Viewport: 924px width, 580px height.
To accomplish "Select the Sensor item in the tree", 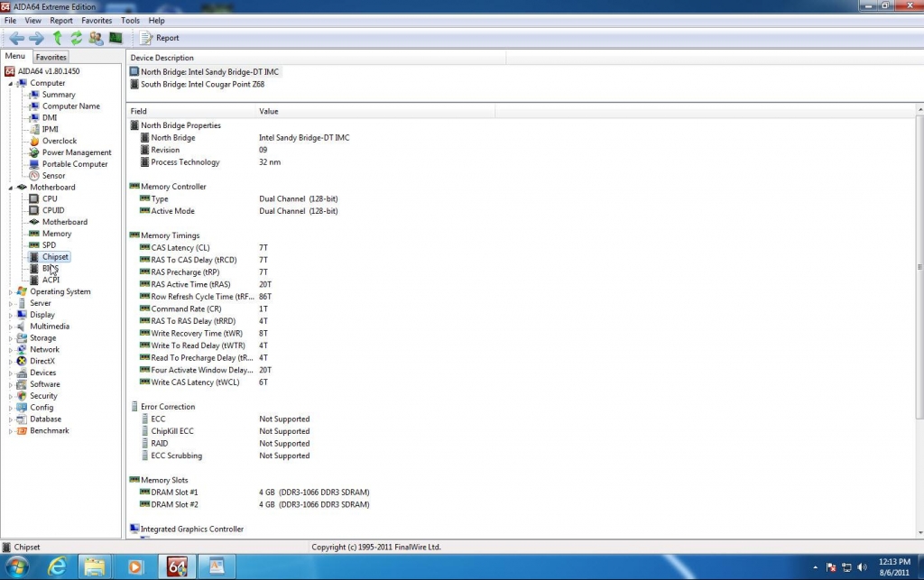I will pos(53,176).
